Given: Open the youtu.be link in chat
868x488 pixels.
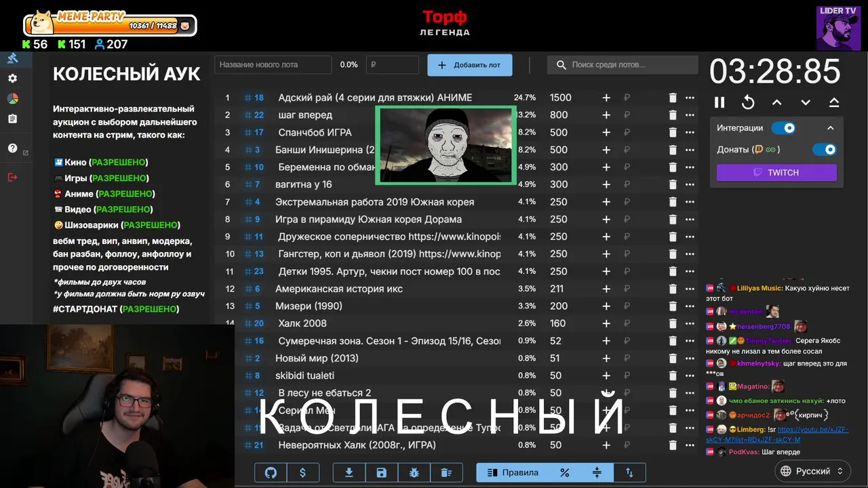Looking at the screenshot, I should click(x=777, y=434).
